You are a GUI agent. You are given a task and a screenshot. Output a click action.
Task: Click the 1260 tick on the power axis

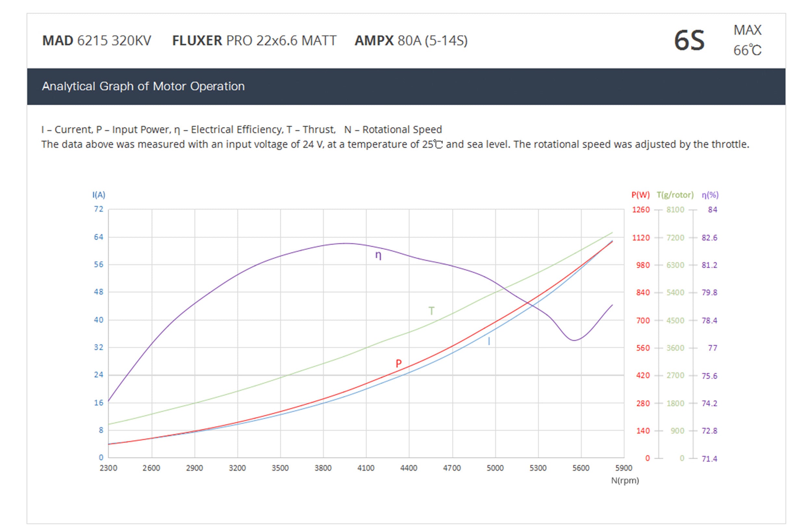point(641,210)
